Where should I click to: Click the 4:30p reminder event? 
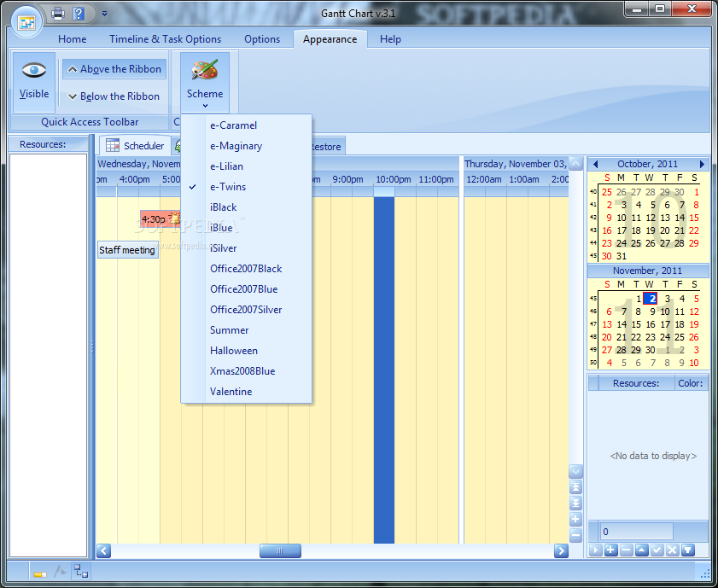(161, 219)
